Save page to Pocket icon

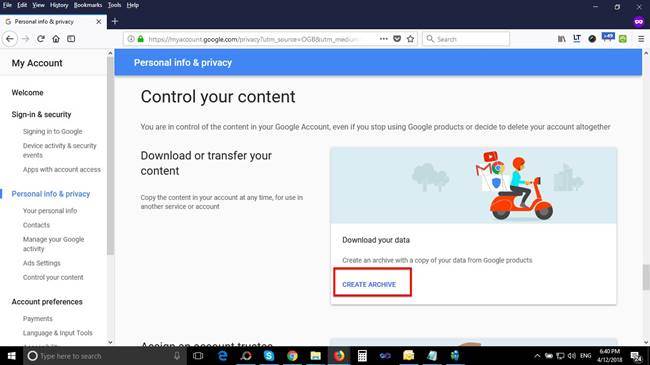[x=397, y=39]
